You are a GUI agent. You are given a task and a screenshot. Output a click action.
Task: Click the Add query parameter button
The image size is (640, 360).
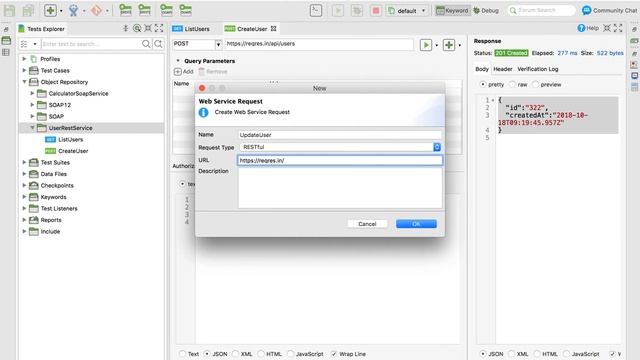184,72
